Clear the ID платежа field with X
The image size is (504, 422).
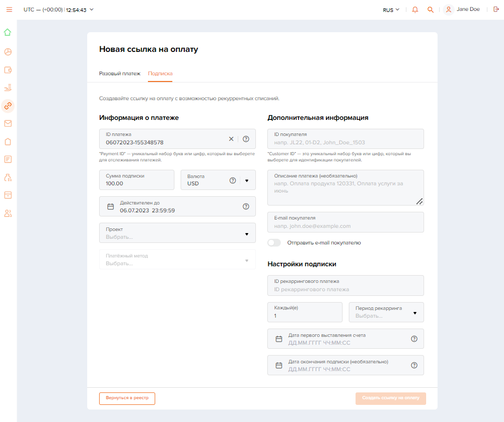231,139
